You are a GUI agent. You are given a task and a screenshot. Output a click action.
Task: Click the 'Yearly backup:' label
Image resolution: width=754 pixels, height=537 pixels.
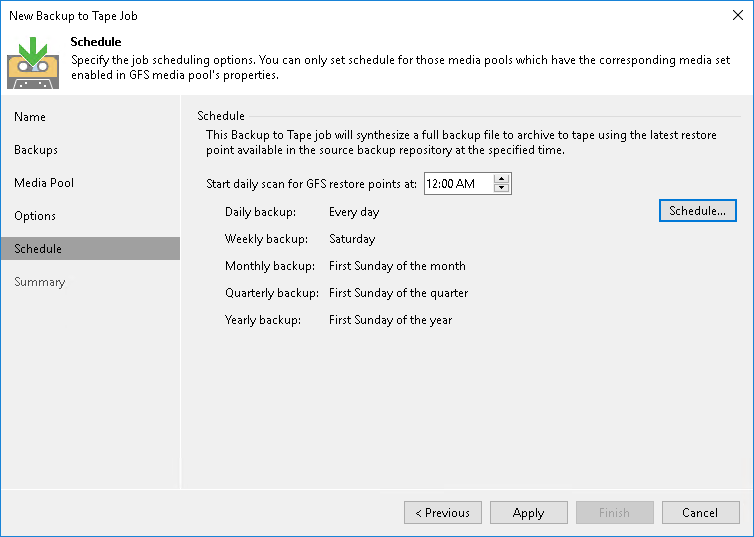263,320
